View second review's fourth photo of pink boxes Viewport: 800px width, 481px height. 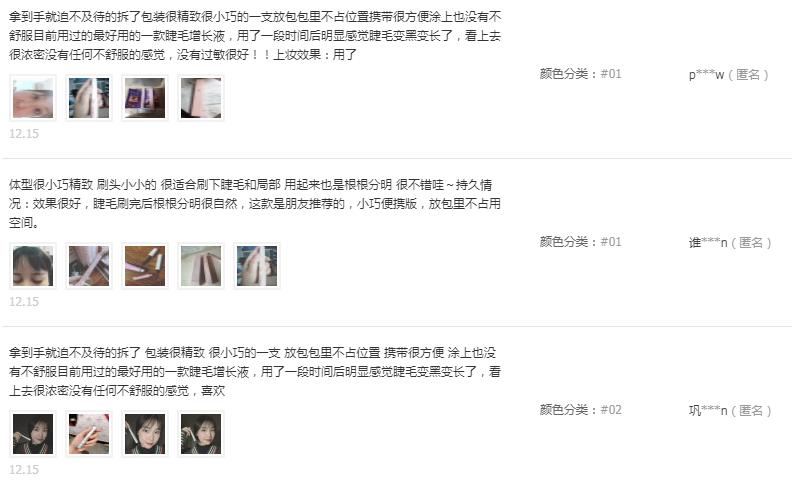(x=201, y=266)
